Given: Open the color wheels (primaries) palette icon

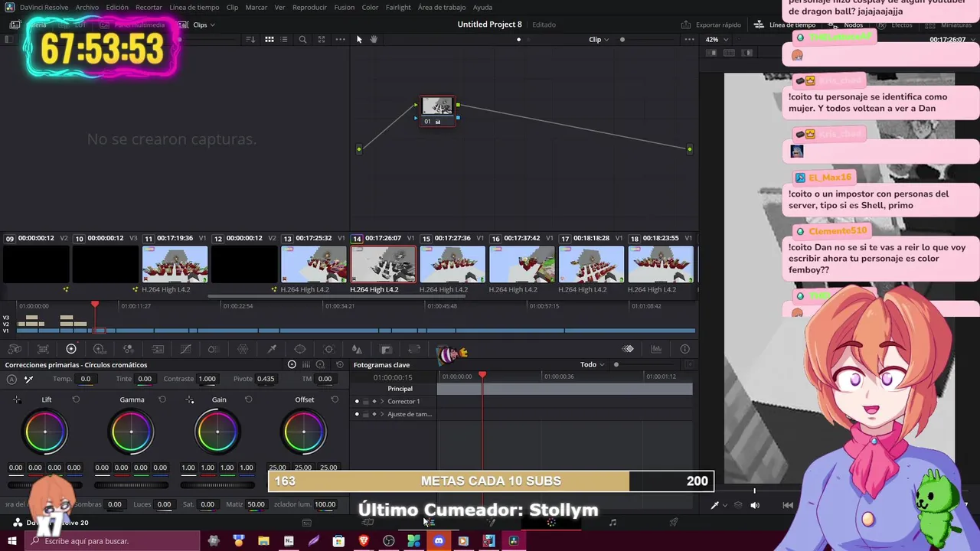Looking at the screenshot, I should [71, 349].
